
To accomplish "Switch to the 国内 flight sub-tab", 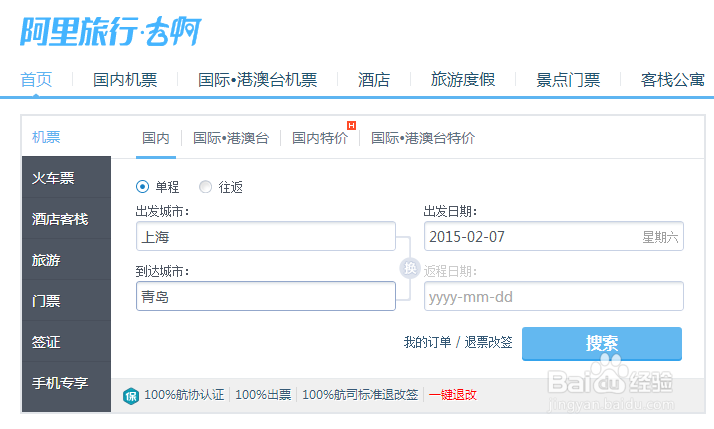I will pos(156,138).
